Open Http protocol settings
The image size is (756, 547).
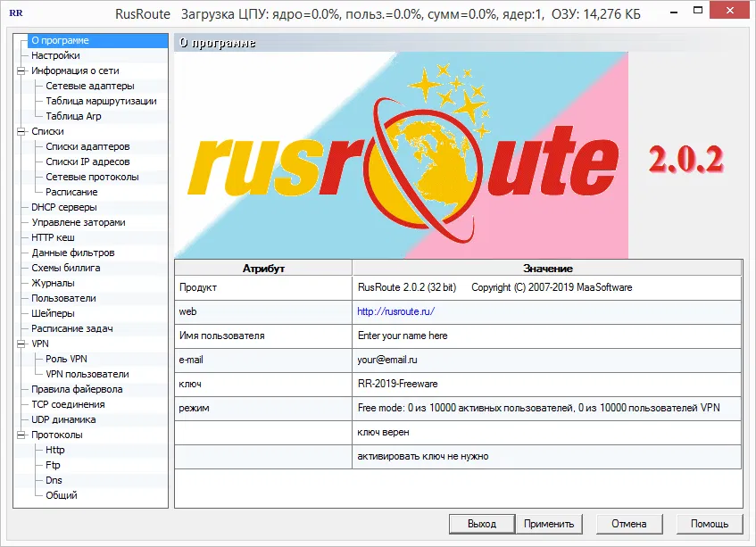coord(55,450)
